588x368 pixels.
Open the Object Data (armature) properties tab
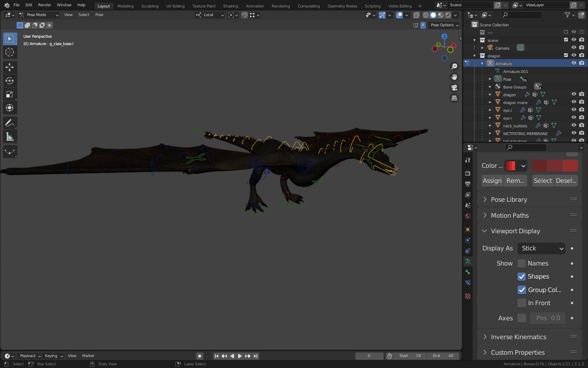468,261
